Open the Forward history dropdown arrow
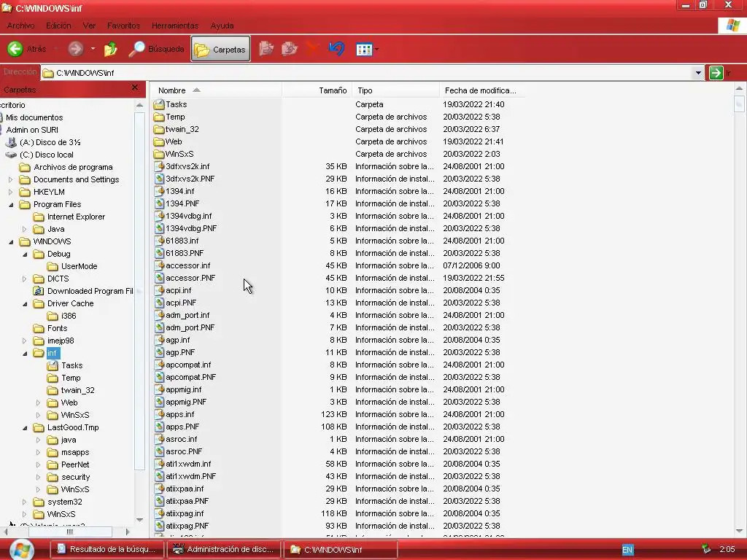 93,49
